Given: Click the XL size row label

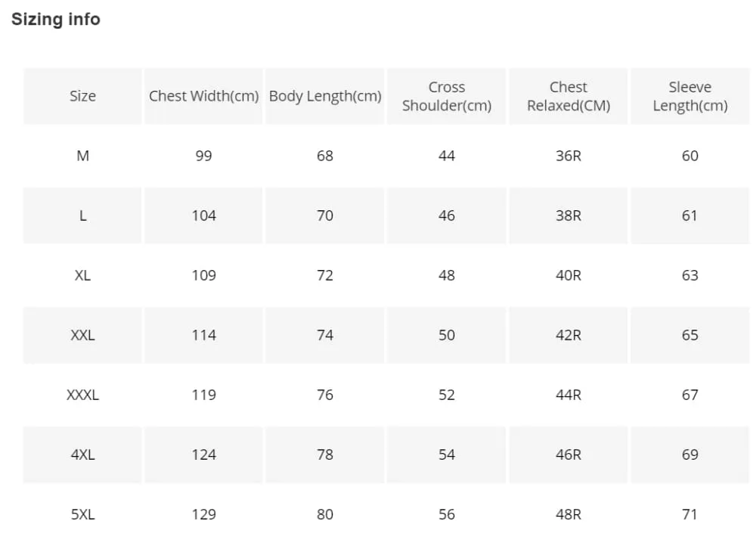Looking at the screenshot, I should (82, 275).
